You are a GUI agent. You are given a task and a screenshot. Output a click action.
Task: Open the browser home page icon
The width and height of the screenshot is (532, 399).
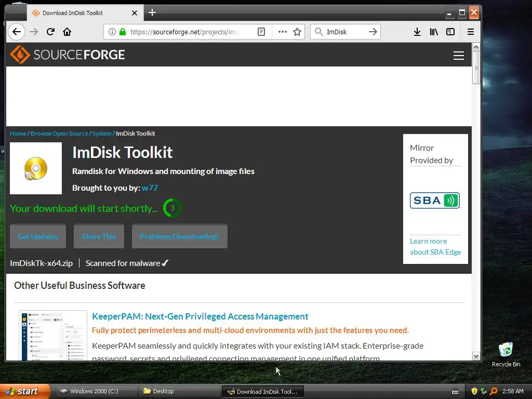67,32
